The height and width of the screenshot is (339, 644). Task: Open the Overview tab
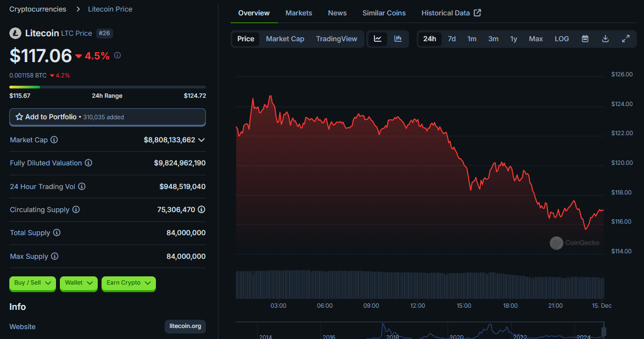click(254, 13)
